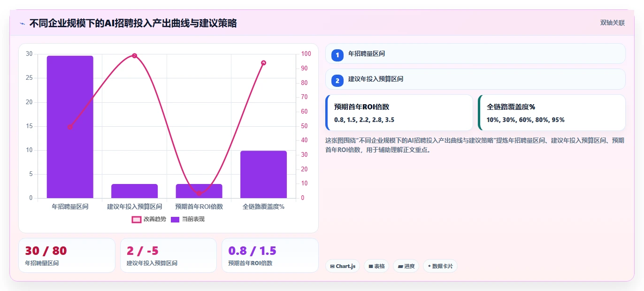Select the 建议年投入预算区间 list item
Screen dimensions: 644x291
pyautogui.click(x=475, y=79)
